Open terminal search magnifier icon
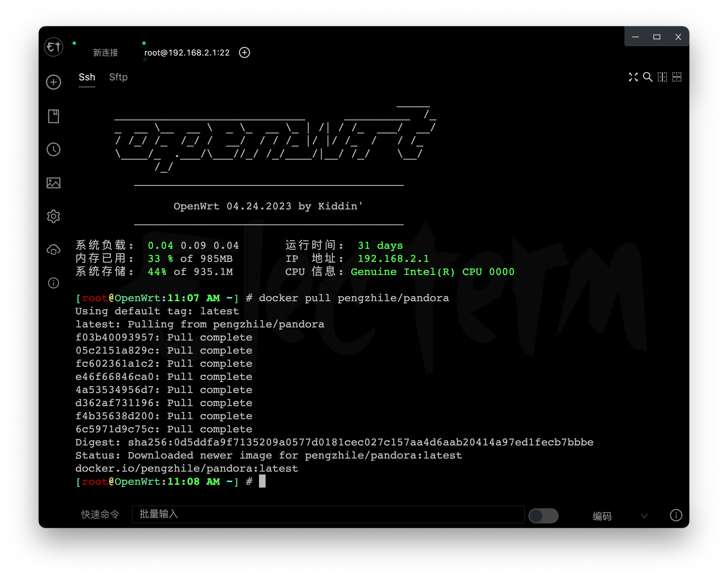This screenshot has width=728, height=579. [x=648, y=77]
